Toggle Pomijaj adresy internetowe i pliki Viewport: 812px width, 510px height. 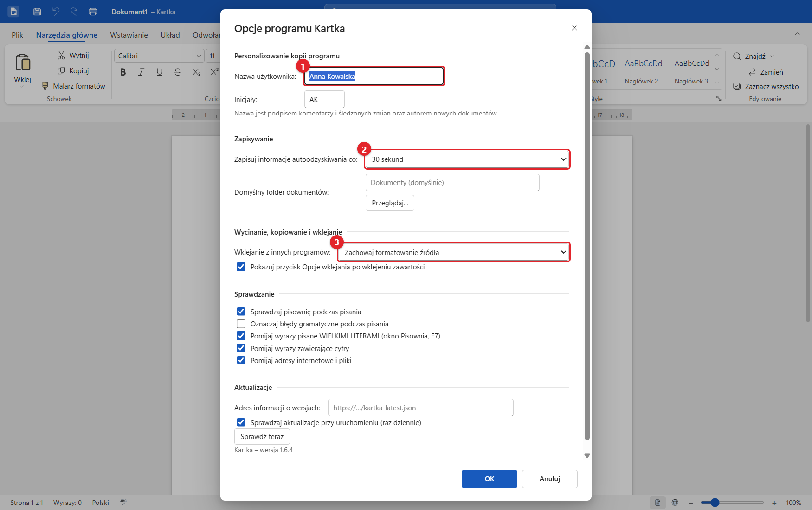pos(241,360)
